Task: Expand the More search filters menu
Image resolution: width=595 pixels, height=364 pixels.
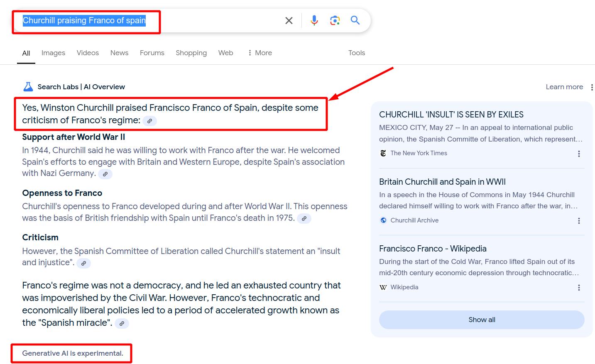Action: click(260, 53)
